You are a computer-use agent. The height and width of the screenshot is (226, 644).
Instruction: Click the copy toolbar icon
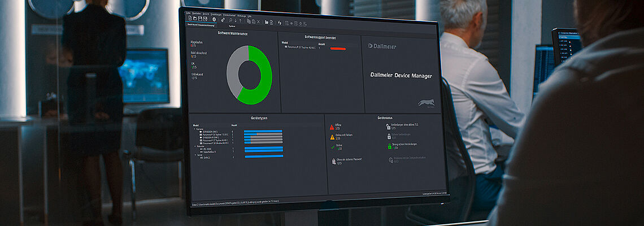point(249,21)
